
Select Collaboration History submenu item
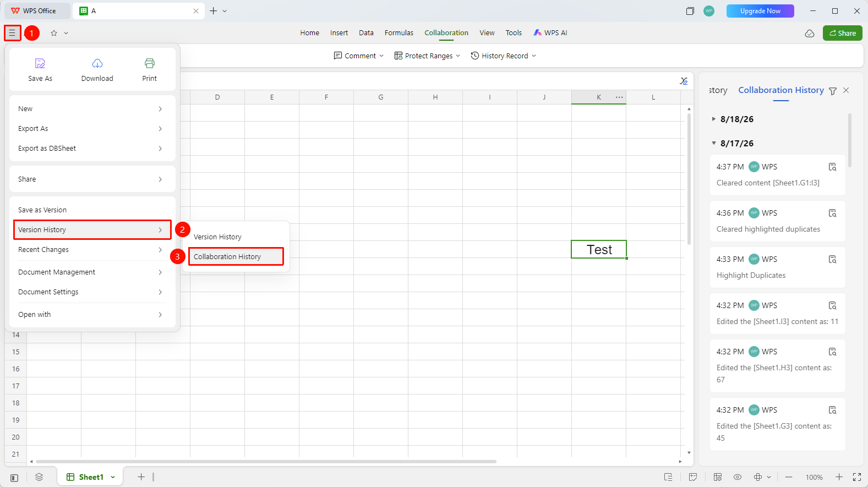click(x=236, y=256)
